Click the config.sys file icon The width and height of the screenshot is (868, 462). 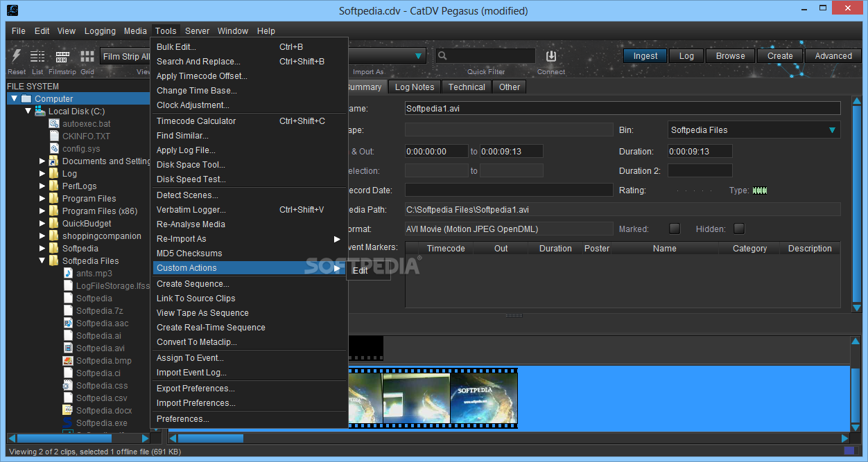point(54,148)
